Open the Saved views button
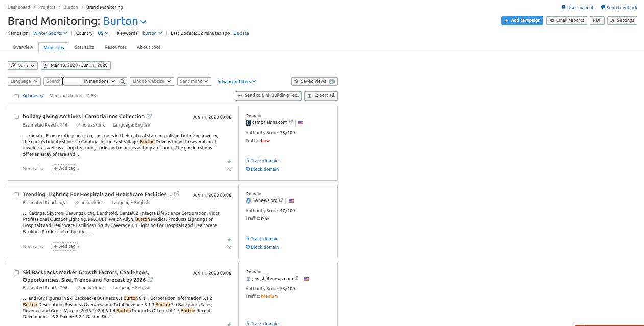This screenshot has width=644, height=326. [x=314, y=81]
